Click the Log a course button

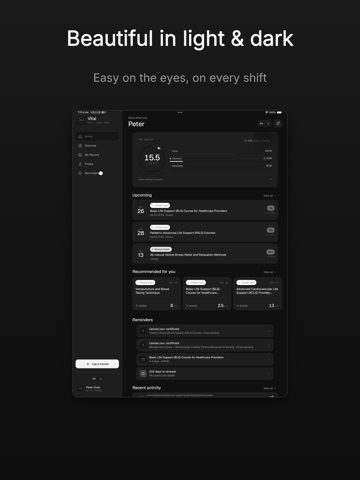(x=97, y=364)
